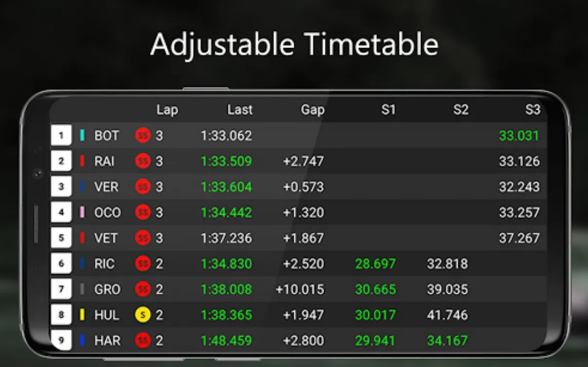This screenshot has width=588, height=367.
Task: Click BOT's cyan team color bar
Action: pos(82,136)
